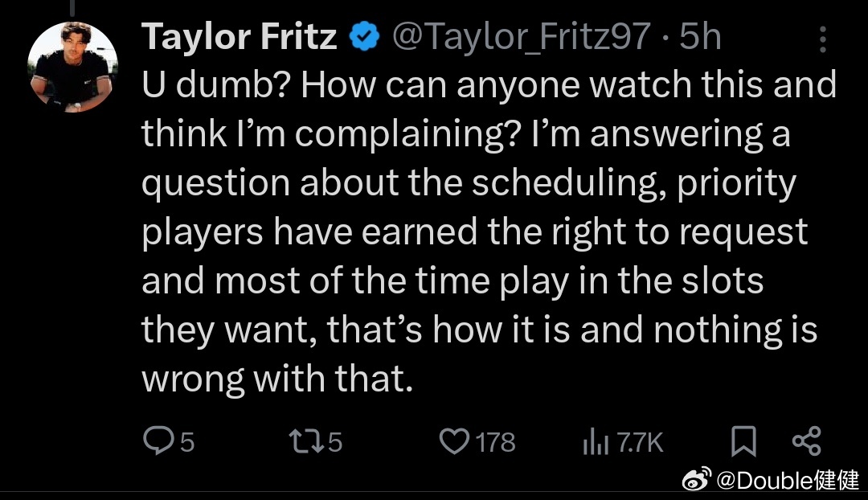Click the reply count number 5
Viewport: 868px width, 500px height.
coord(186,441)
